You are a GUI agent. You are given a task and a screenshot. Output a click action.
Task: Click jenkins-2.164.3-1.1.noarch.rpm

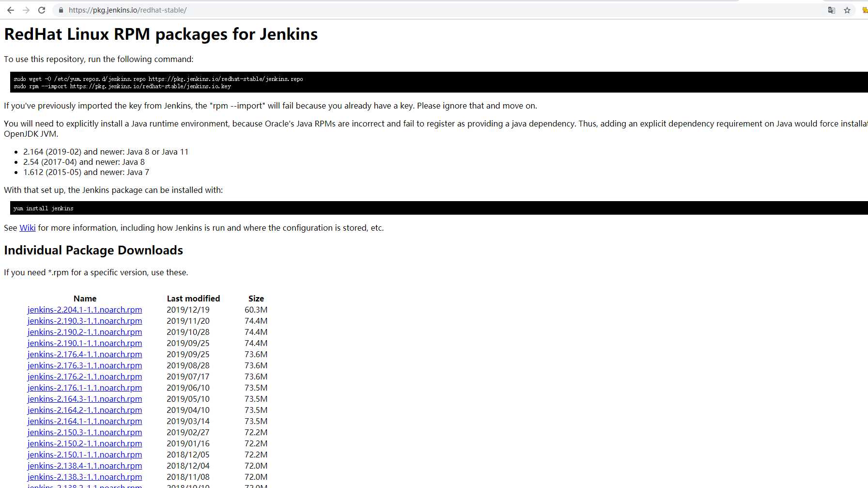click(x=85, y=399)
